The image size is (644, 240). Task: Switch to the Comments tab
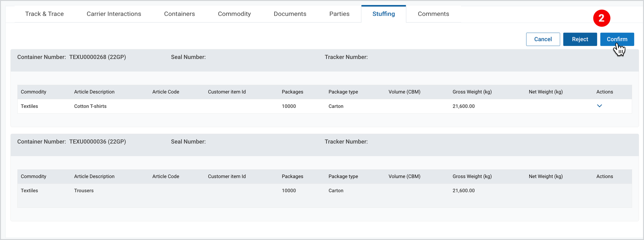click(x=433, y=14)
